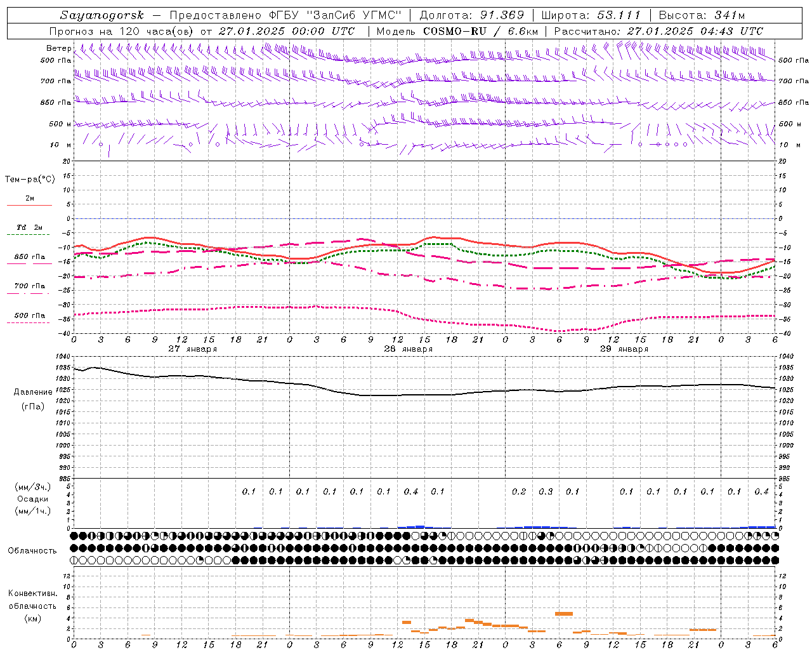Click the 700 гПа temperature legend entry
This screenshot has height=650, width=812.
tap(30, 286)
